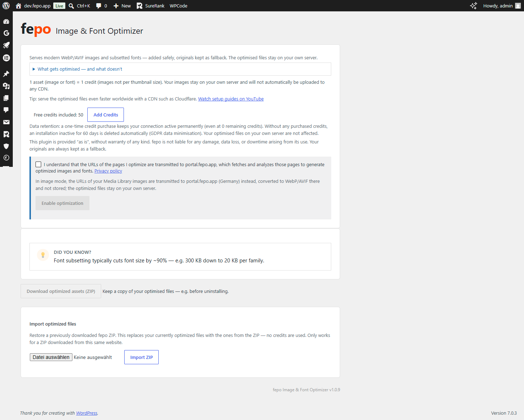
Task: Click the SureRank logo icon in admin bar
Action: tap(140, 6)
